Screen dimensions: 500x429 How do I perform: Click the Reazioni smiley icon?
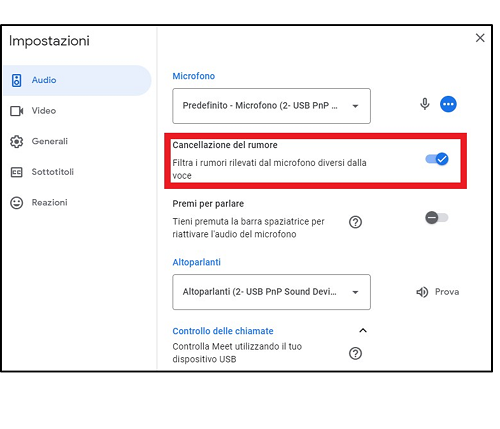coord(17,203)
